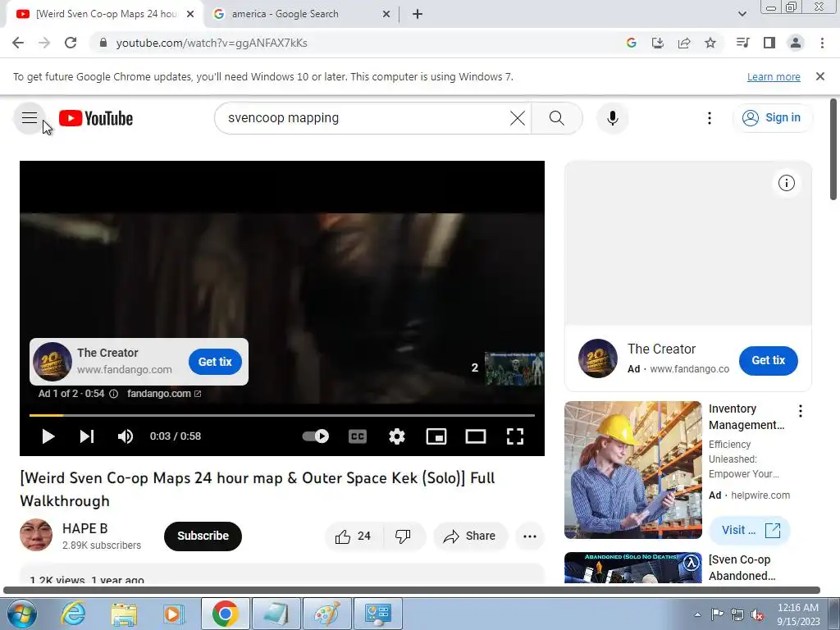Open options menu for Inventory Management ad

coord(801,411)
